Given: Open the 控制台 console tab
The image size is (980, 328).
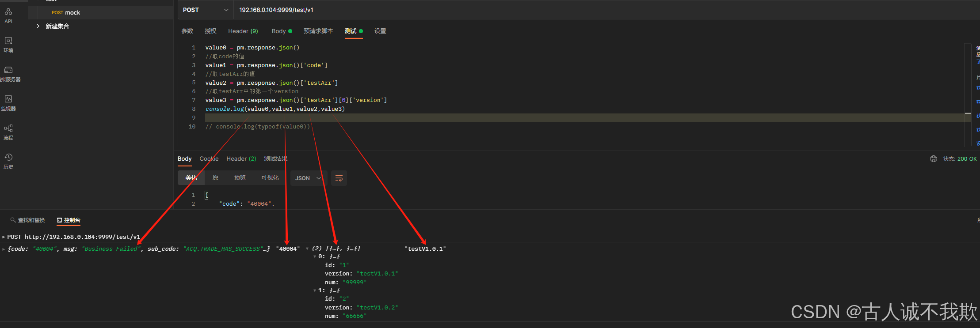Looking at the screenshot, I should coord(69,220).
